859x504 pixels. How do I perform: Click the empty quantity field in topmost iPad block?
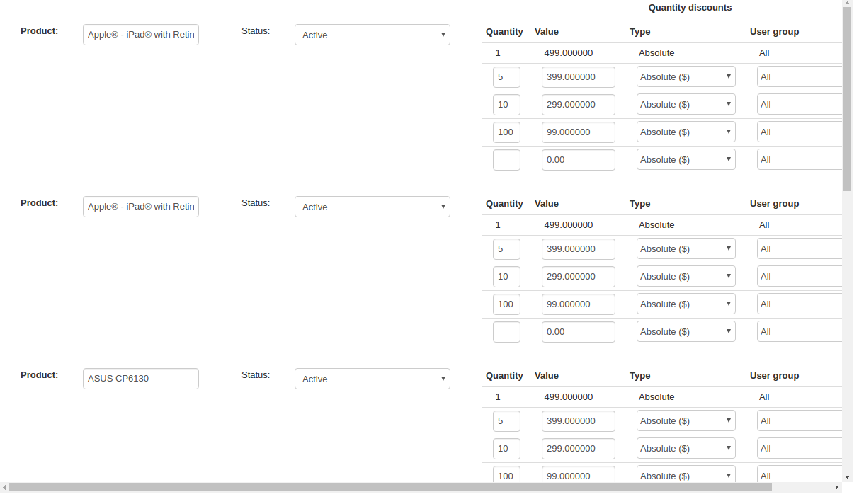(x=506, y=159)
